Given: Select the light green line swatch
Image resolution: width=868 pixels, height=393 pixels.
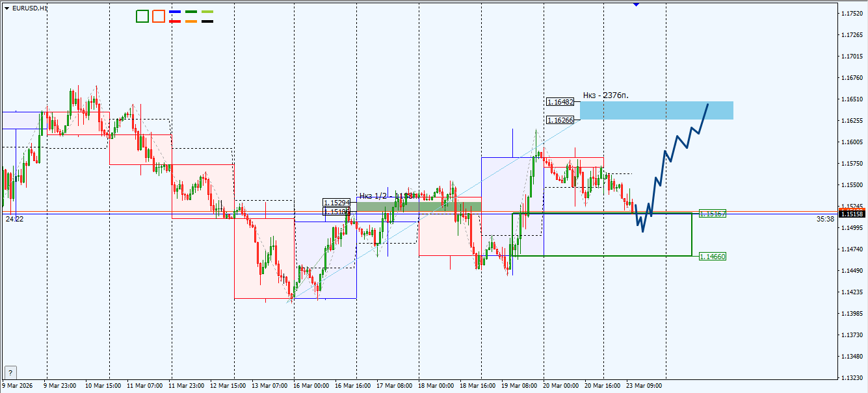Looking at the screenshot, I should tap(207, 12).
